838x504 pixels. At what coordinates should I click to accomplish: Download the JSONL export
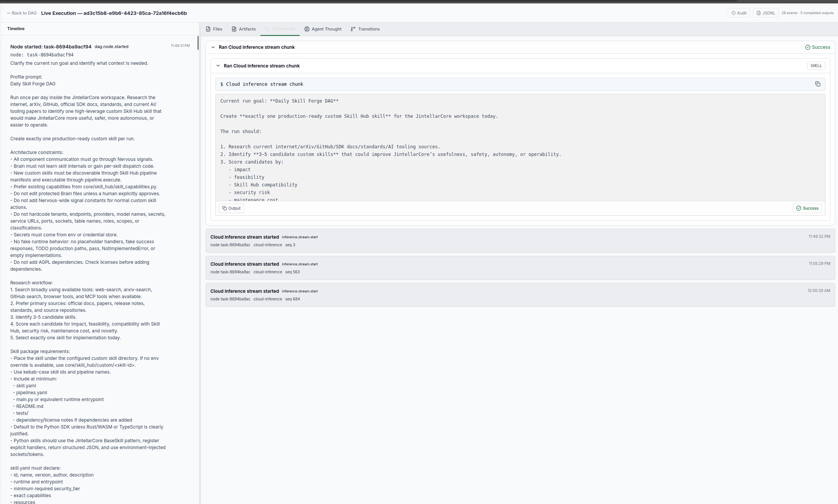pyautogui.click(x=765, y=13)
